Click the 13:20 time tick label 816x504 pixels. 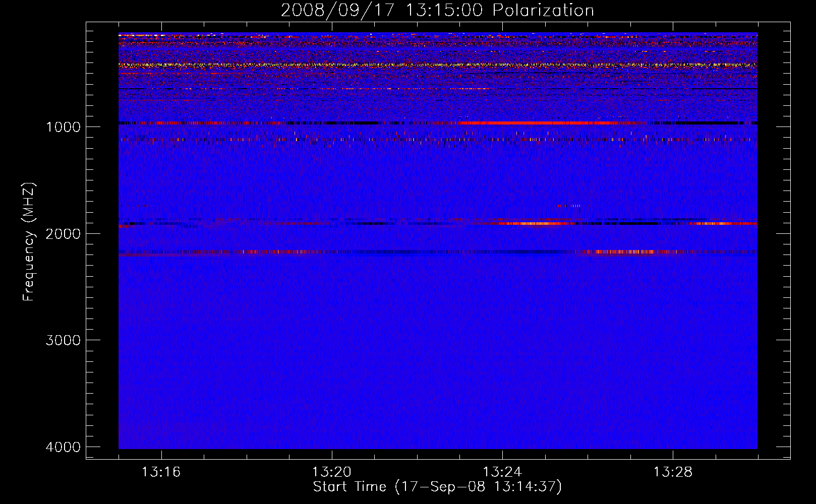coord(331,472)
